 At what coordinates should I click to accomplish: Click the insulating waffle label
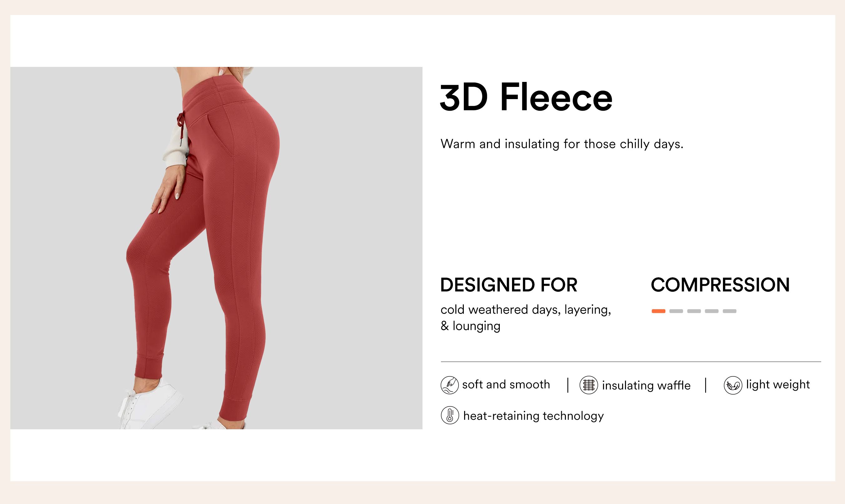pos(646,386)
